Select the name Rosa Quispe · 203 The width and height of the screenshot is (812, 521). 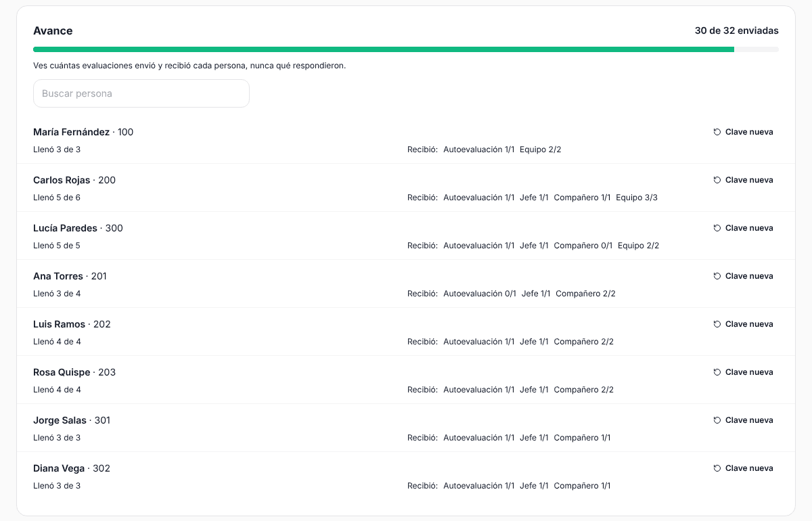[x=74, y=372]
